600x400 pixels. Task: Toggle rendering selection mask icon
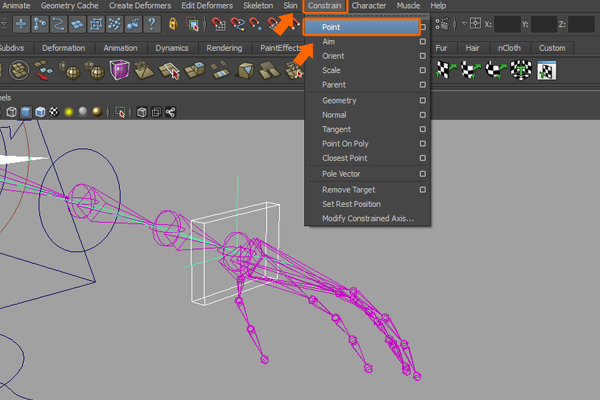coord(133,24)
